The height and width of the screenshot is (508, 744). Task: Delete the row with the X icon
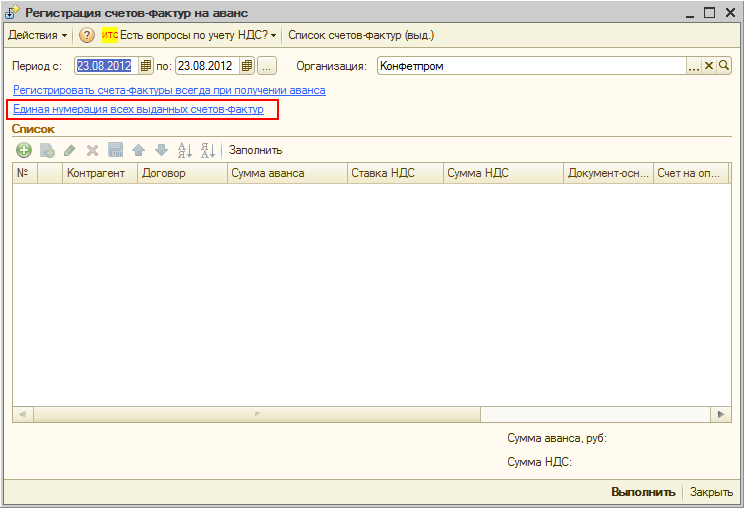pos(93,150)
